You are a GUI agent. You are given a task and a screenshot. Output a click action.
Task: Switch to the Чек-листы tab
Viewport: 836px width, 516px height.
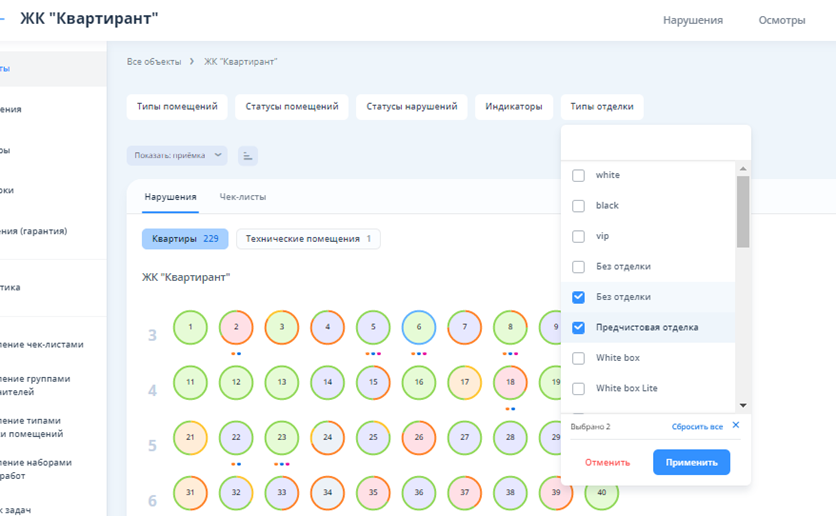pos(243,198)
